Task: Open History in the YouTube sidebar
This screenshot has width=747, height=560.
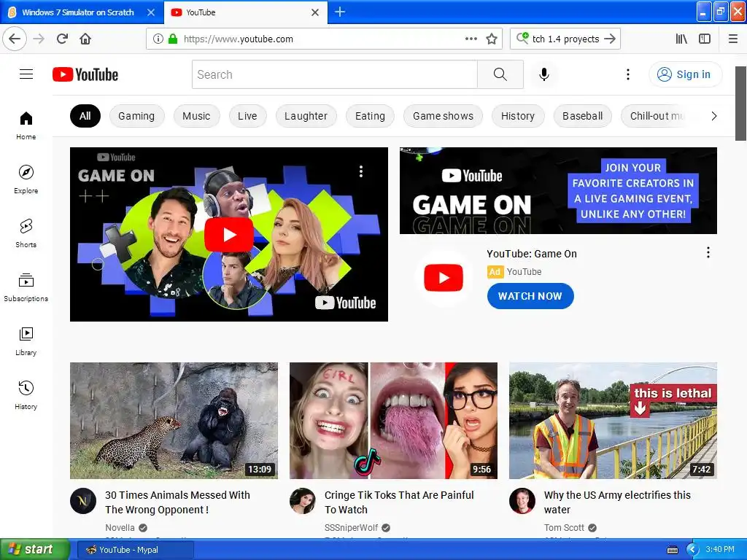Action: (x=26, y=395)
